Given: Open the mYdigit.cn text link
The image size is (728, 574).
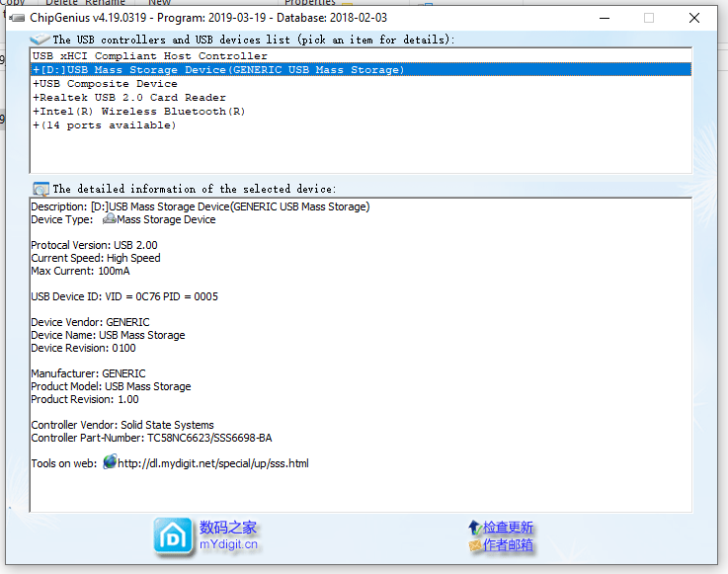Looking at the screenshot, I should pos(228,544).
